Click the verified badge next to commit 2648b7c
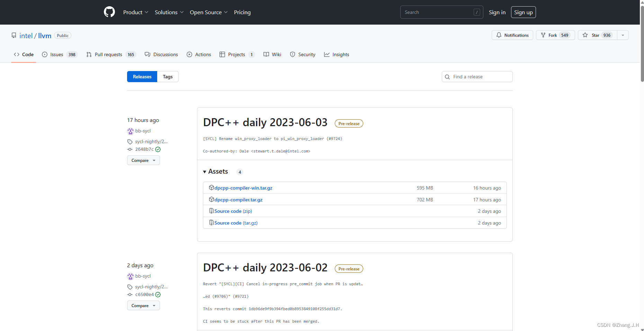 coord(158,149)
